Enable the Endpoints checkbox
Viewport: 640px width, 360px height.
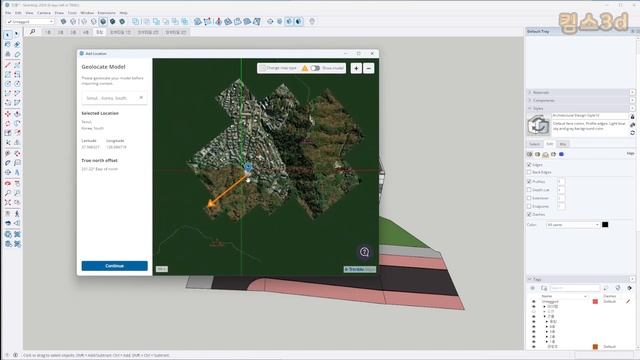pos(529,206)
